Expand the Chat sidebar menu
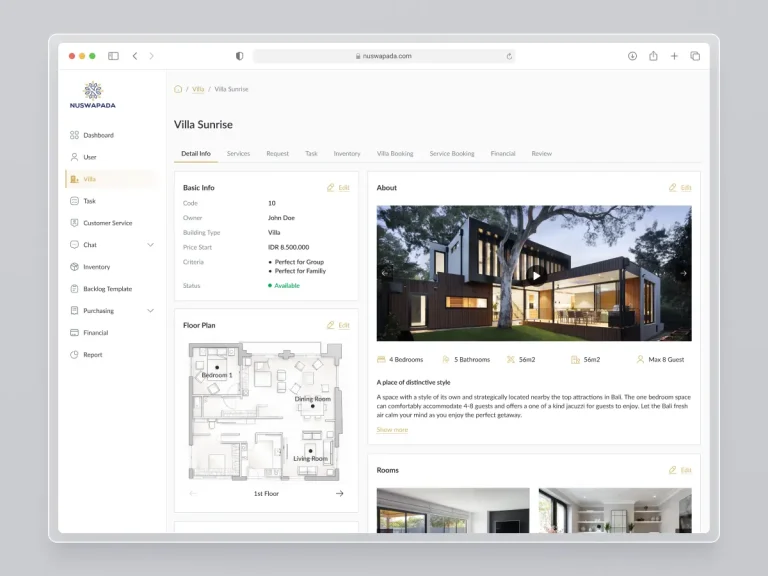The image size is (768, 576). click(x=150, y=245)
